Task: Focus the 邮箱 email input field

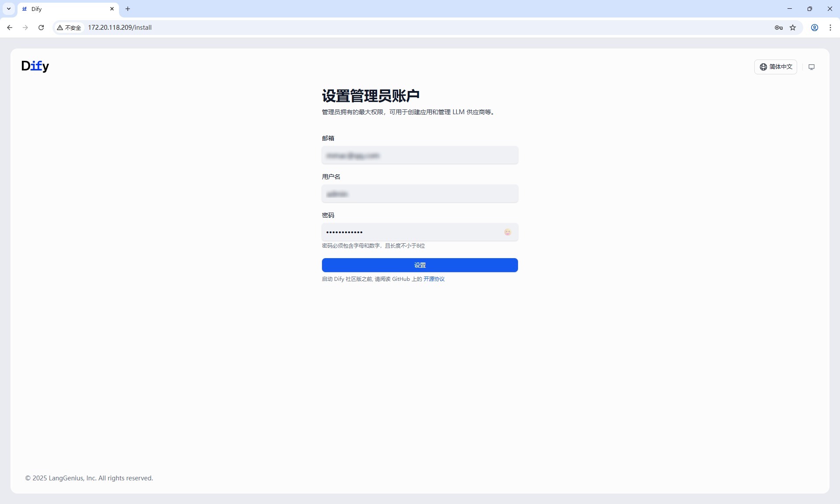Action: (x=420, y=155)
